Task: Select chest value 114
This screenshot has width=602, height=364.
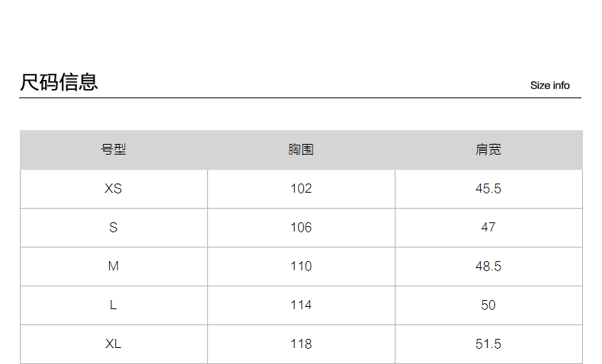Action: point(301,305)
